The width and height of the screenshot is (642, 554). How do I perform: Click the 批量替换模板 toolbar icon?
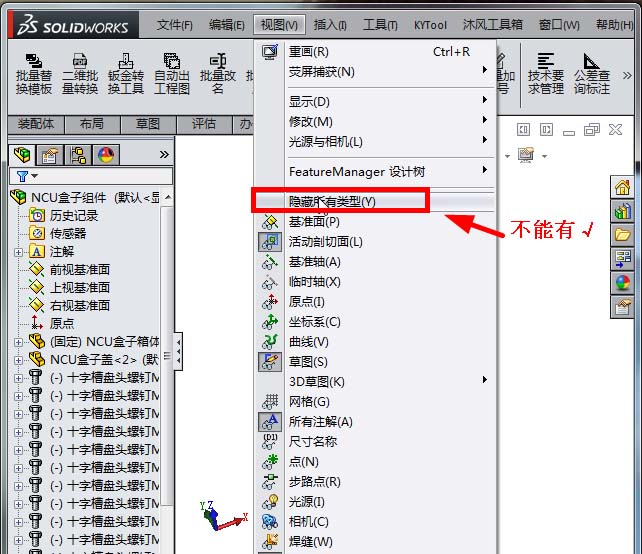[34, 75]
